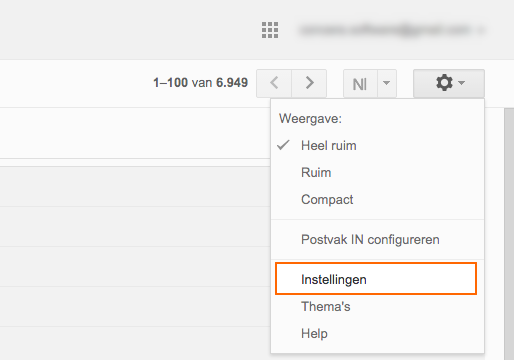This screenshot has width=514, height=360.
Task: Open the account menu arrow beside the email
Action: pos(481,31)
